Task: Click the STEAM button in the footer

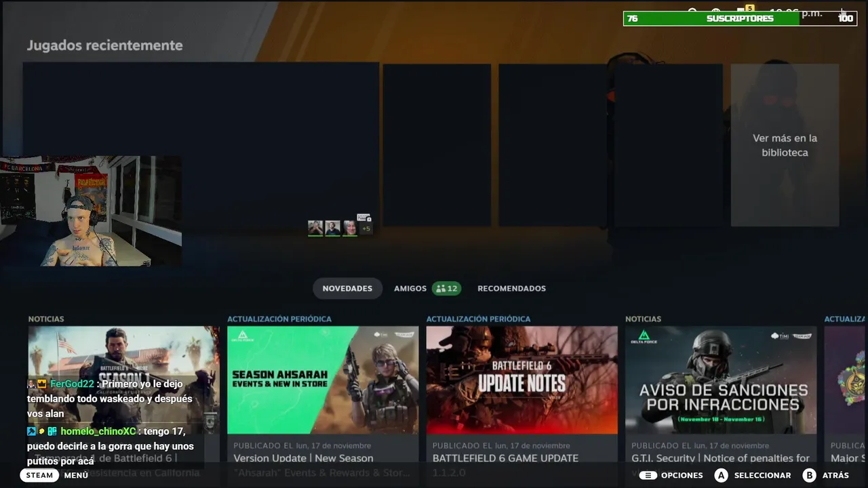Action: [39, 475]
